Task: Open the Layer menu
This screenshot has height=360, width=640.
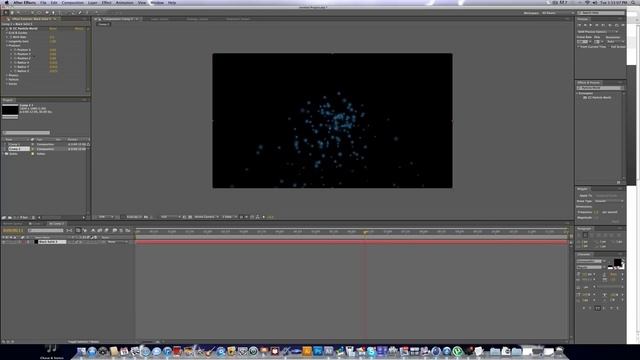Action: point(93,3)
